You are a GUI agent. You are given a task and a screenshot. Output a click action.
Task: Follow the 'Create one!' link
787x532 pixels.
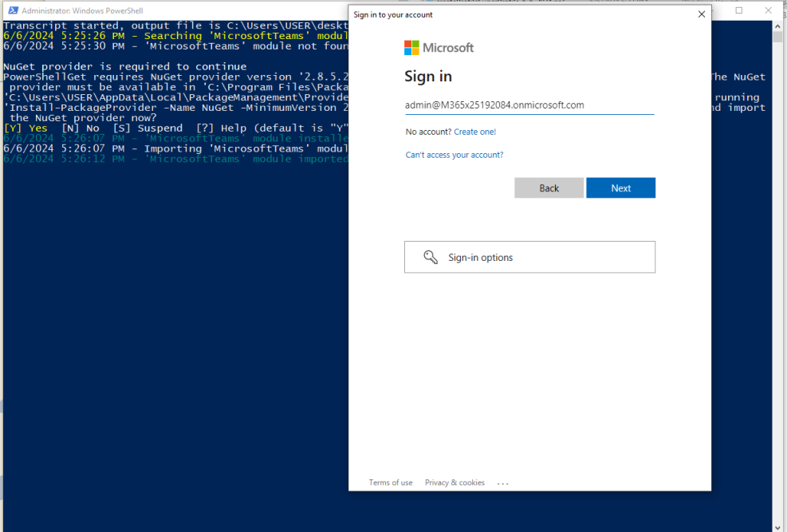474,132
